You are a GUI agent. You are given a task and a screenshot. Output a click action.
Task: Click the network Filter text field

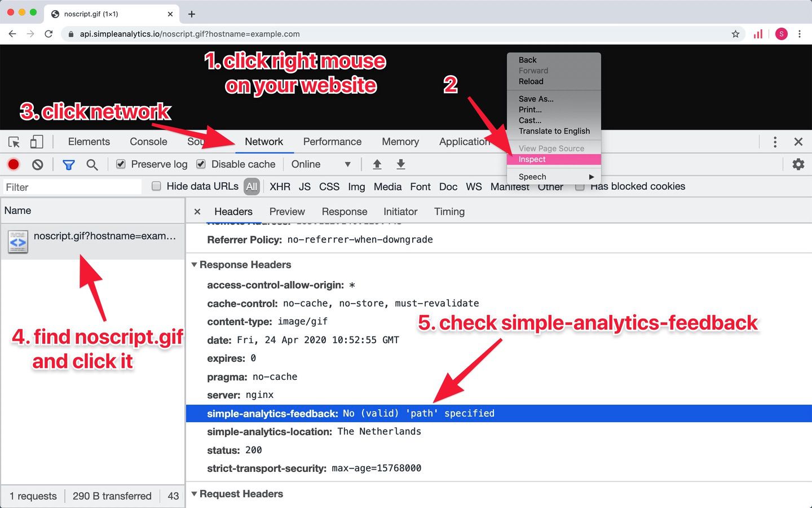(72, 187)
